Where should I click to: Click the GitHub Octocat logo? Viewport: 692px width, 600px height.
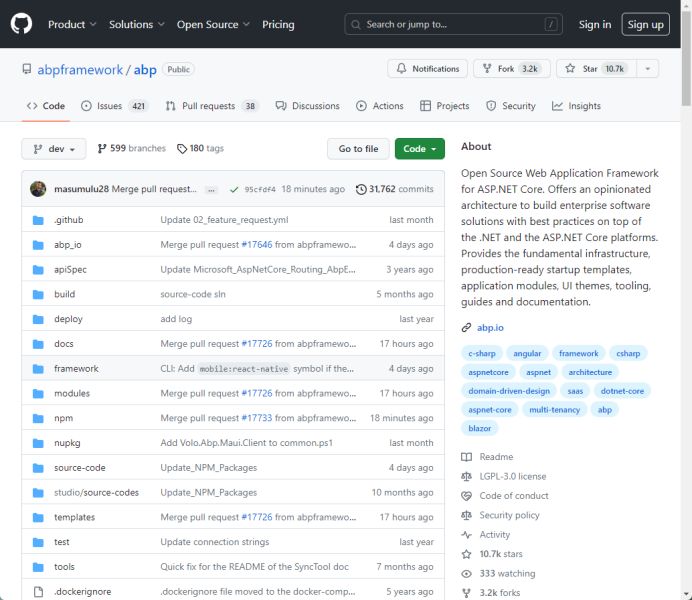pos(21,24)
